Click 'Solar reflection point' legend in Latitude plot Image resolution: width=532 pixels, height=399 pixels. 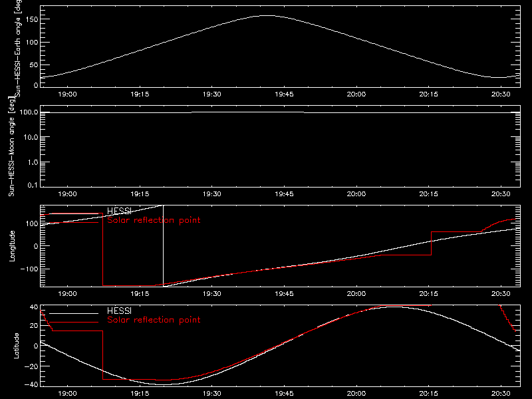click(154, 320)
